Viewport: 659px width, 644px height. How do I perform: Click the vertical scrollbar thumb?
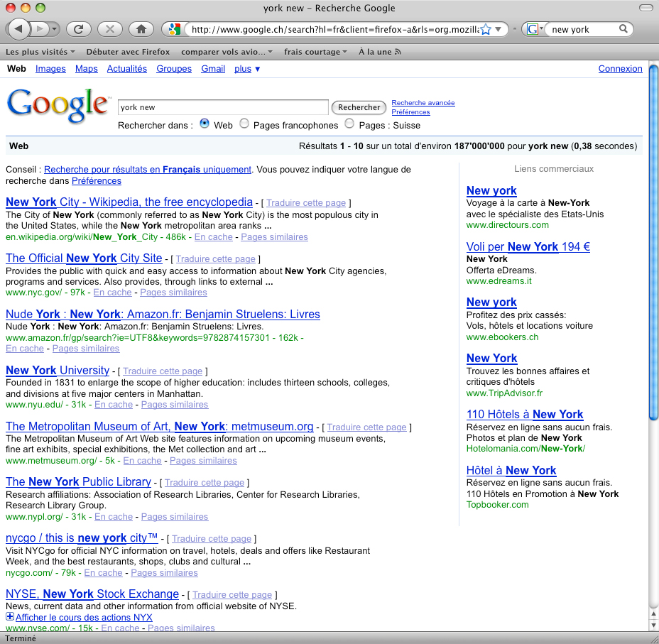click(x=653, y=241)
